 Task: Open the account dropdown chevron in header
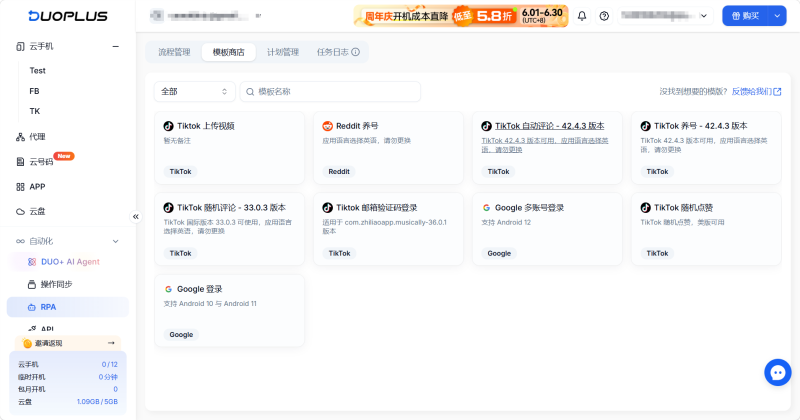tap(704, 16)
